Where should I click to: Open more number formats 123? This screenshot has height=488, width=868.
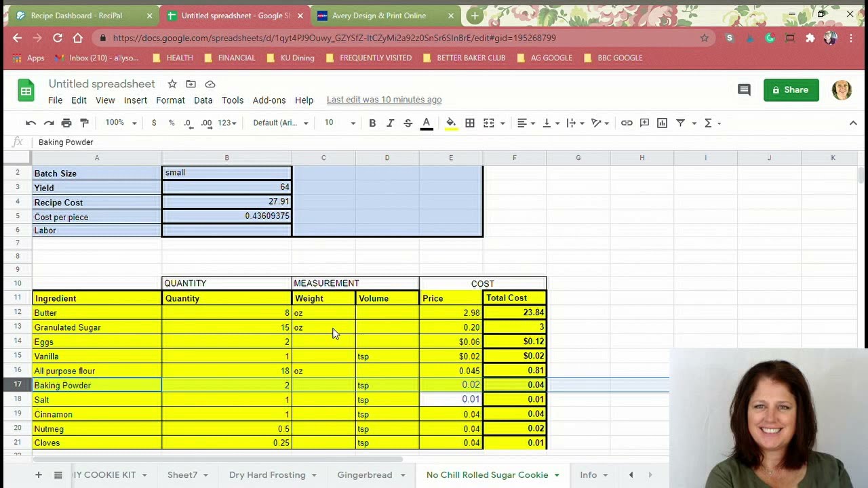click(x=226, y=123)
